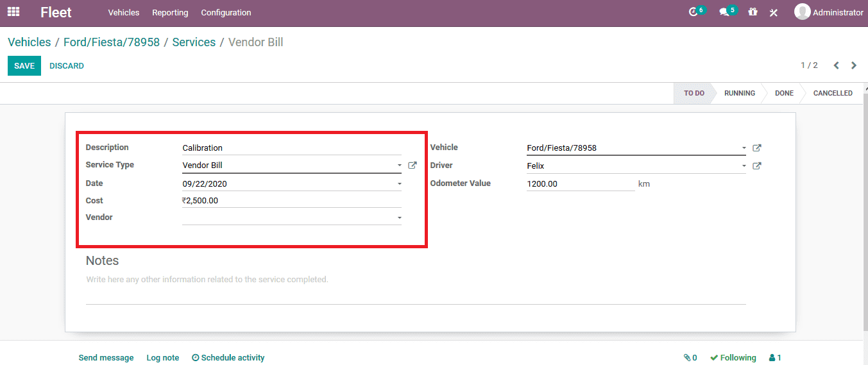This screenshot has width=868, height=365.
Task: Open Service Type external link icon
Action: (x=413, y=166)
